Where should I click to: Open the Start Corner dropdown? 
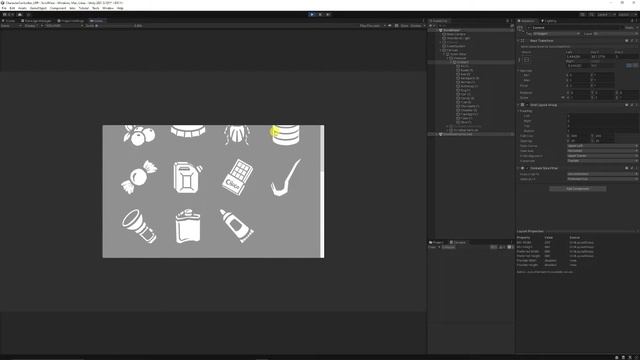(602, 146)
